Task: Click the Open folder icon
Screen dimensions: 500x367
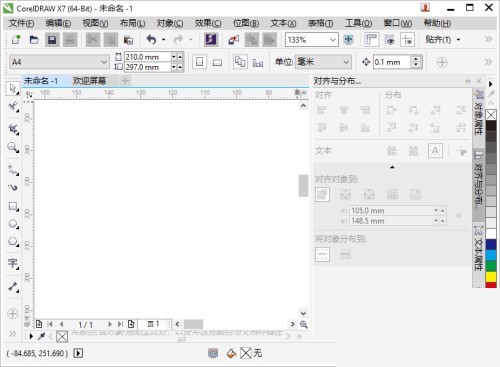Action: click(x=34, y=40)
